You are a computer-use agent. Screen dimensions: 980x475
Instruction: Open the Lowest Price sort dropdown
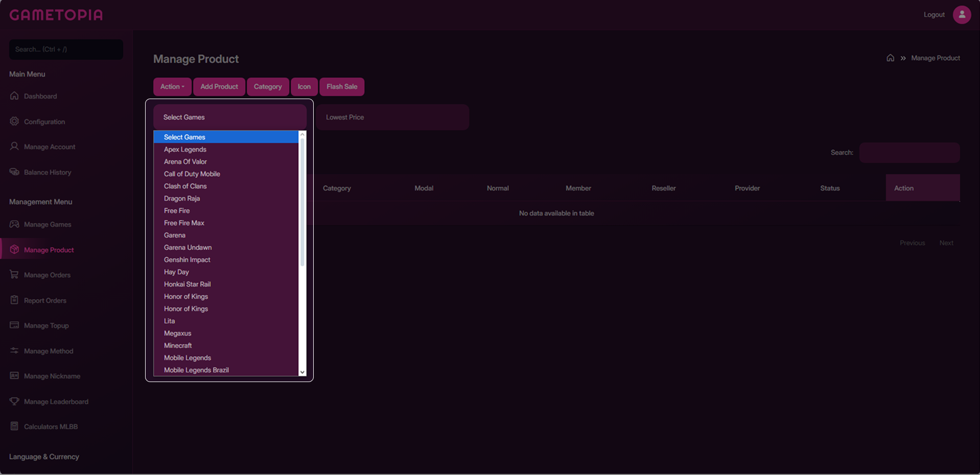[x=392, y=117]
